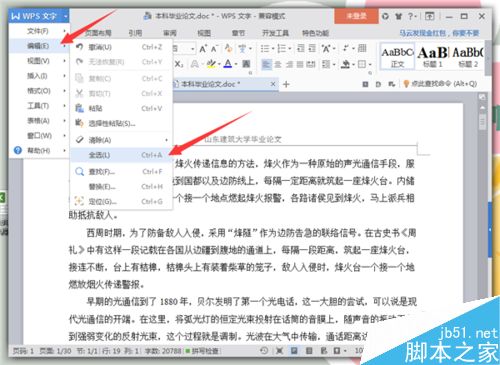Viewport: 500px width, 365px height.
Task: Open the 马云发现金红包 promo link
Action: (439, 33)
